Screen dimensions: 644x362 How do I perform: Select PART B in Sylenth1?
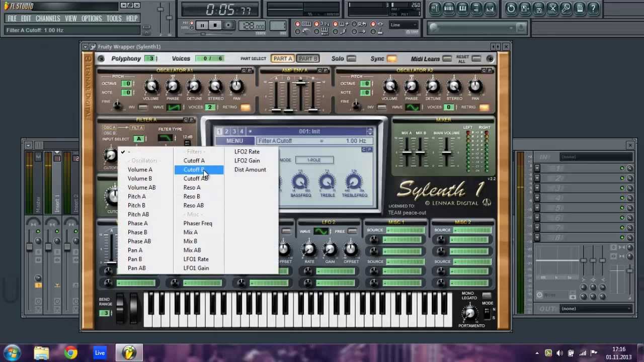pyautogui.click(x=307, y=59)
